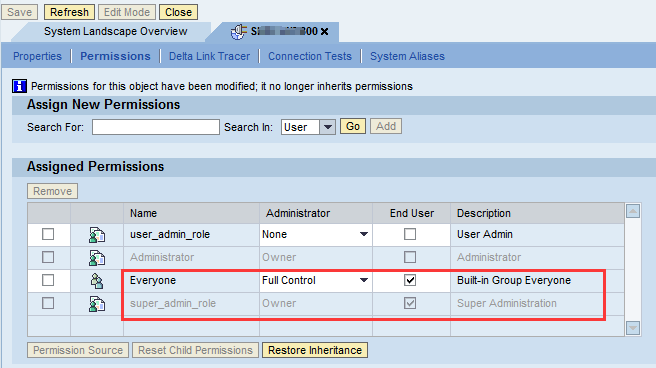The width and height of the screenshot is (656, 368).
Task: Click the blue information icon
Action: (19, 86)
